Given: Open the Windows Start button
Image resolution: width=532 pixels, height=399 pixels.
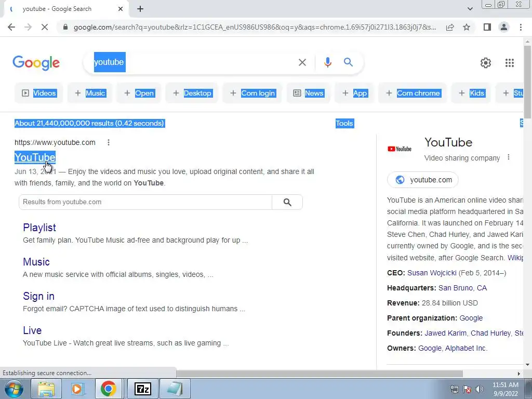Looking at the screenshot, I should coord(14,389).
